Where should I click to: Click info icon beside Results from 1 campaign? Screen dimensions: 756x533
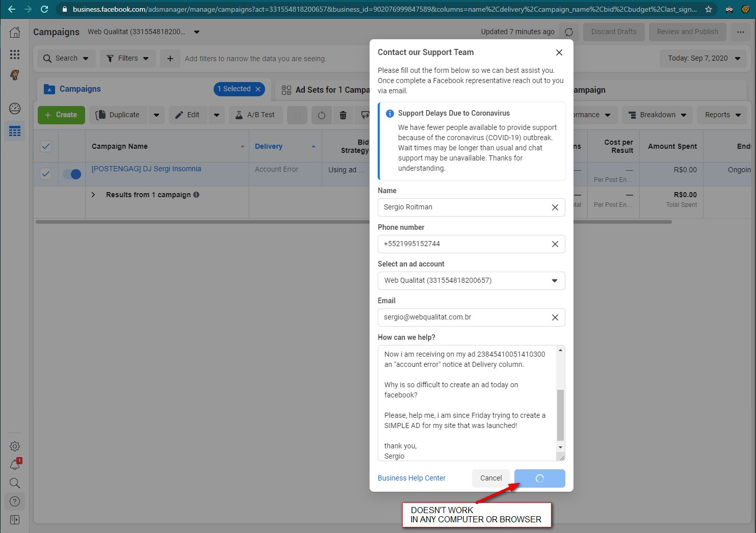tap(196, 195)
